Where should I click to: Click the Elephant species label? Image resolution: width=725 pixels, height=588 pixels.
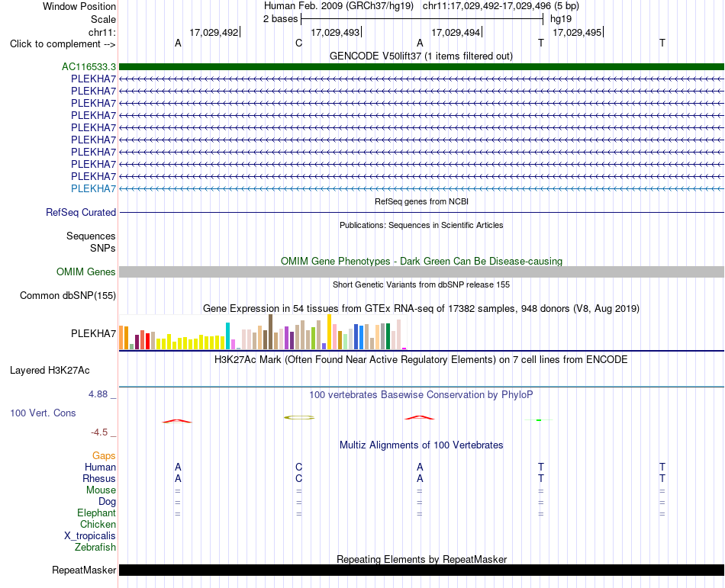97,513
